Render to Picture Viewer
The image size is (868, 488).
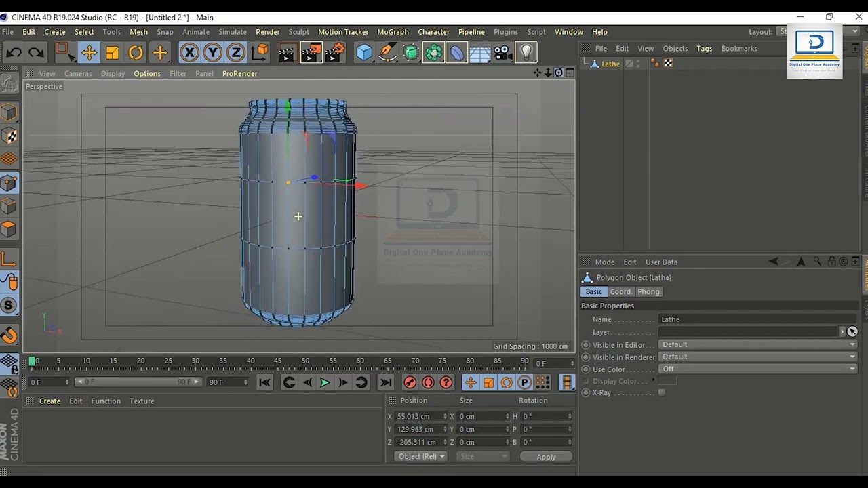[311, 52]
